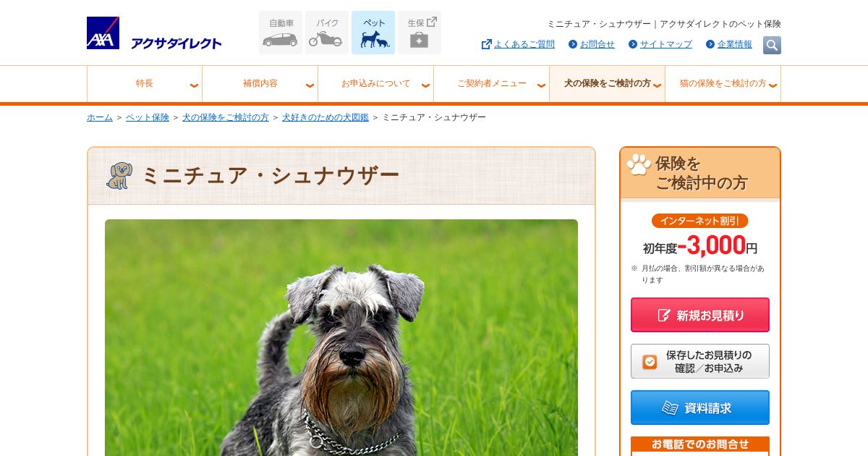The image size is (868, 456).
Task: Expand the 補償内容 menu
Action: (260, 84)
